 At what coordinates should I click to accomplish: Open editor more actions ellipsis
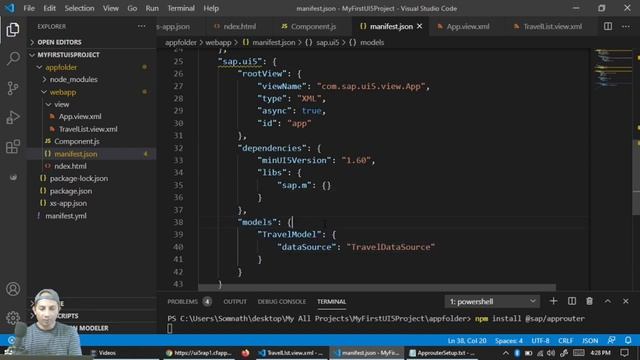tap(626, 26)
